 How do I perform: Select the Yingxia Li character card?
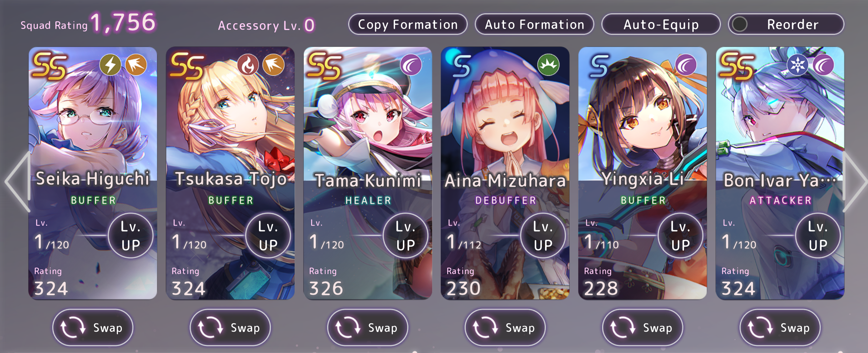coord(643,173)
